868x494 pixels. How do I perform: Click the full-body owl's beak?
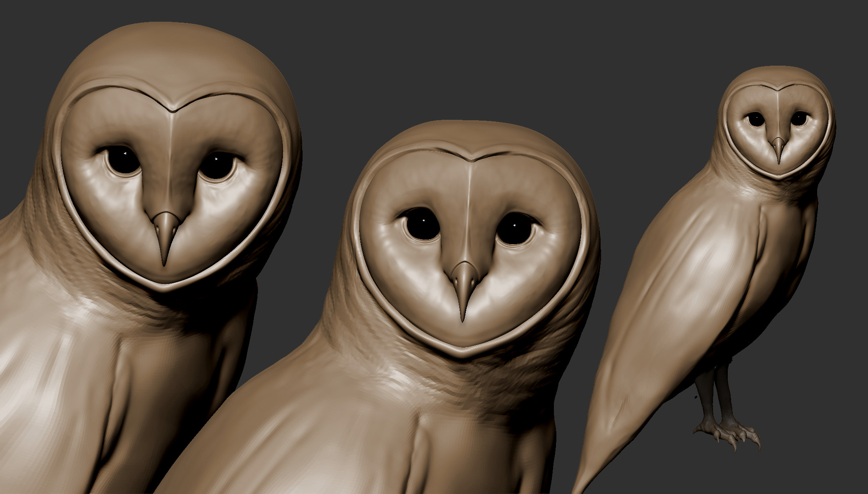778,150
